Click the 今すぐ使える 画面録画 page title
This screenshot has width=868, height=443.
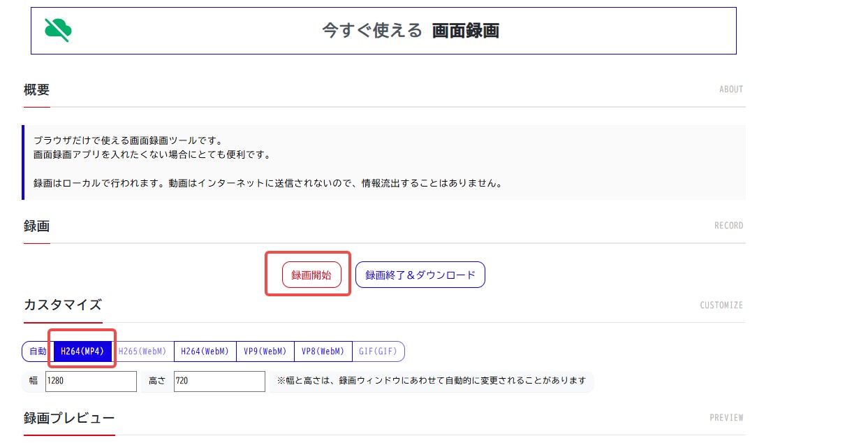(411, 30)
